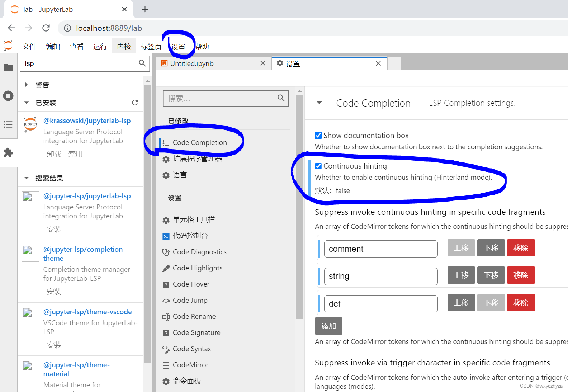The width and height of the screenshot is (568, 392).
Task: Click the JupyterLab logo in the menu bar
Action: [x=8, y=46]
